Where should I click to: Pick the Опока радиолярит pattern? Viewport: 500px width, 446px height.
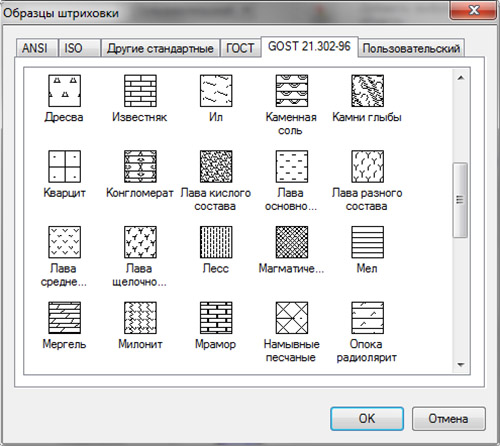[367, 318]
